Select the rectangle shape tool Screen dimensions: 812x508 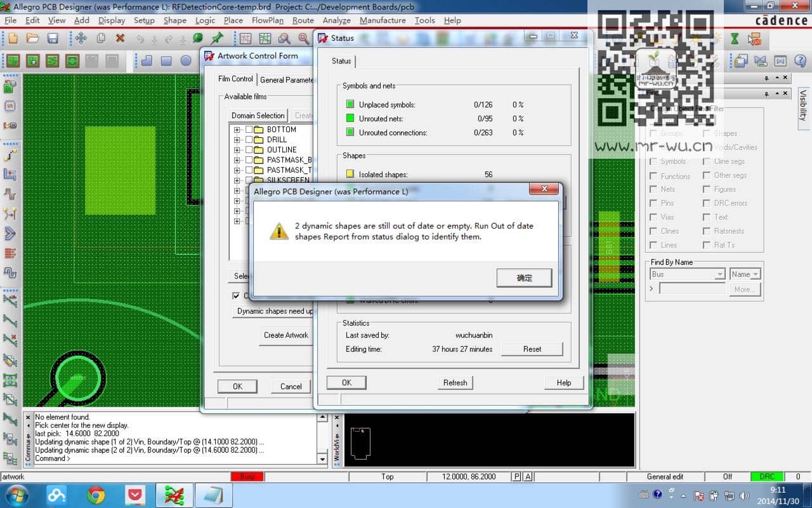(x=166, y=61)
